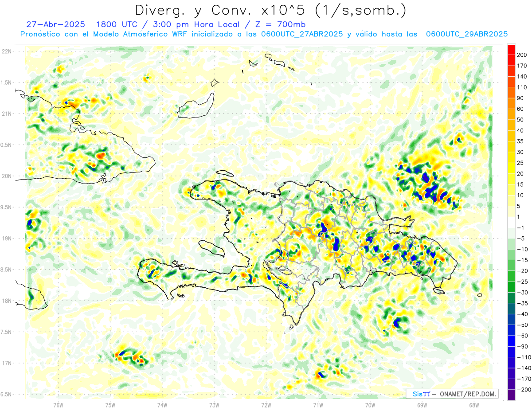The height and width of the screenshot is (411, 532).
Task: Click the blue swatch between -60 and -90
Action: (511, 341)
